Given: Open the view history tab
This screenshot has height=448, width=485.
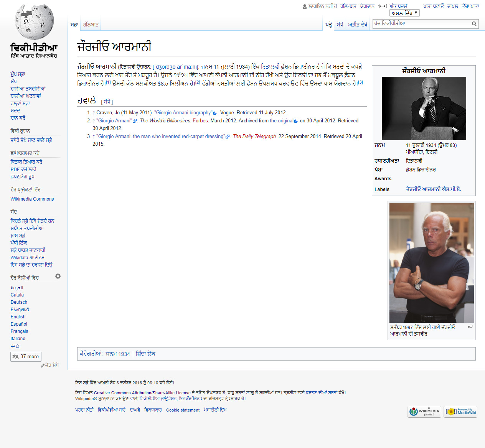Looking at the screenshot, I should (x=357, y=25).
